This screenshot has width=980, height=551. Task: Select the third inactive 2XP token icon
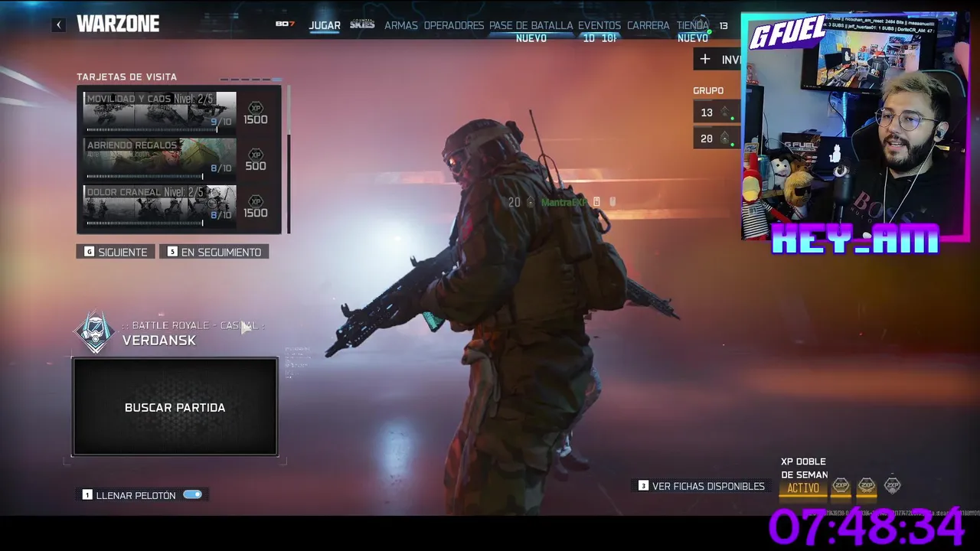892,485
